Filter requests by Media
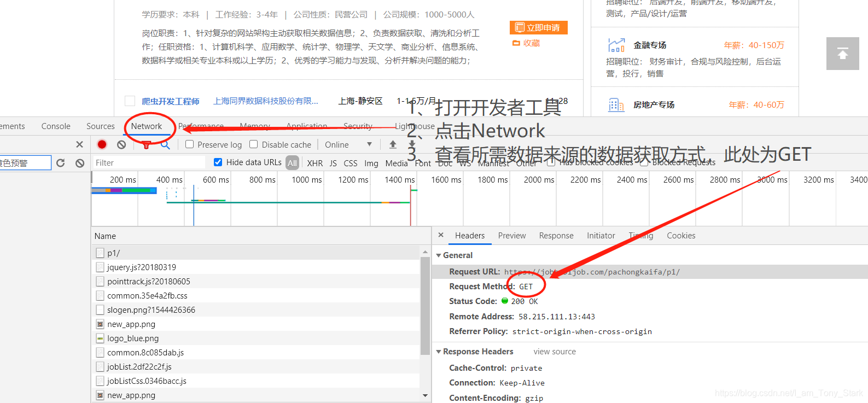Screen dimensions: 868x403 pyautogui.click(x=397, y=163)
